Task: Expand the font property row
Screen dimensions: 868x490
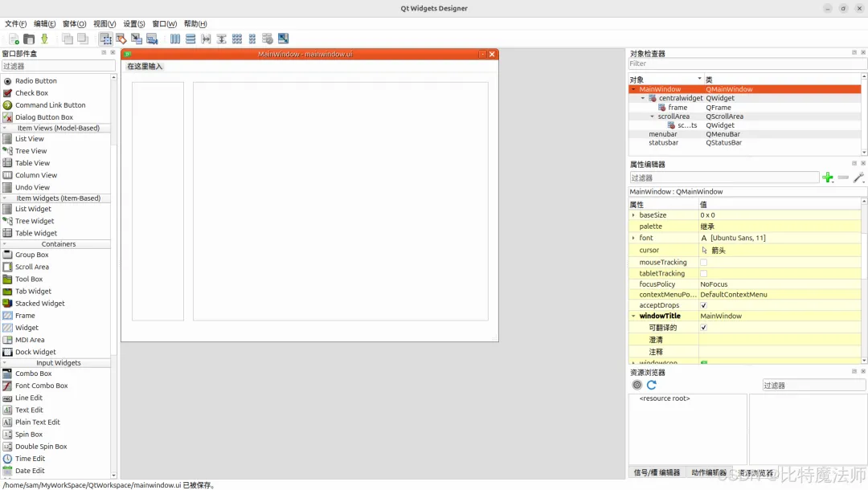Action: 633,238
